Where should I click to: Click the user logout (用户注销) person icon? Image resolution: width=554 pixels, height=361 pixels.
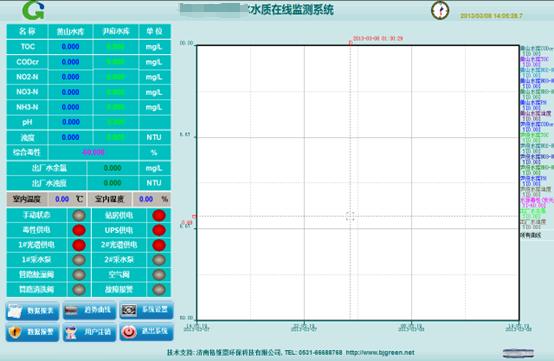(x=71, y=332)
